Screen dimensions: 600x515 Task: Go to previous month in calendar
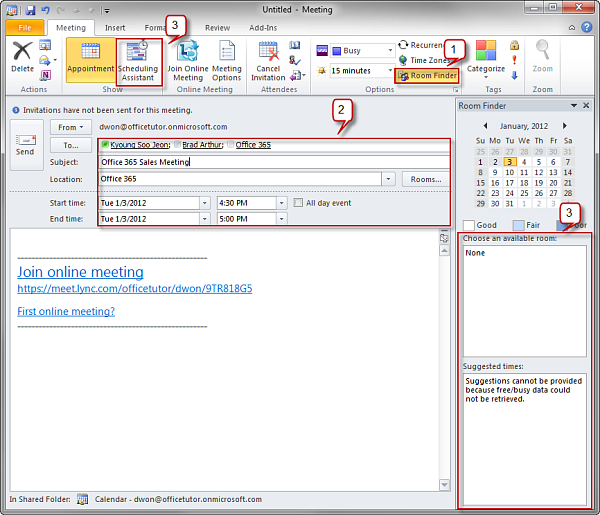(x=485, y=125)
